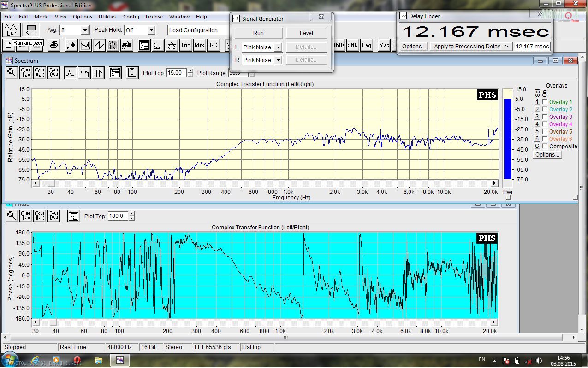This screenshot has height=368, width=588.
Task: Click Zoom Out Full in Phase toolbar
Action: point(53,216)
